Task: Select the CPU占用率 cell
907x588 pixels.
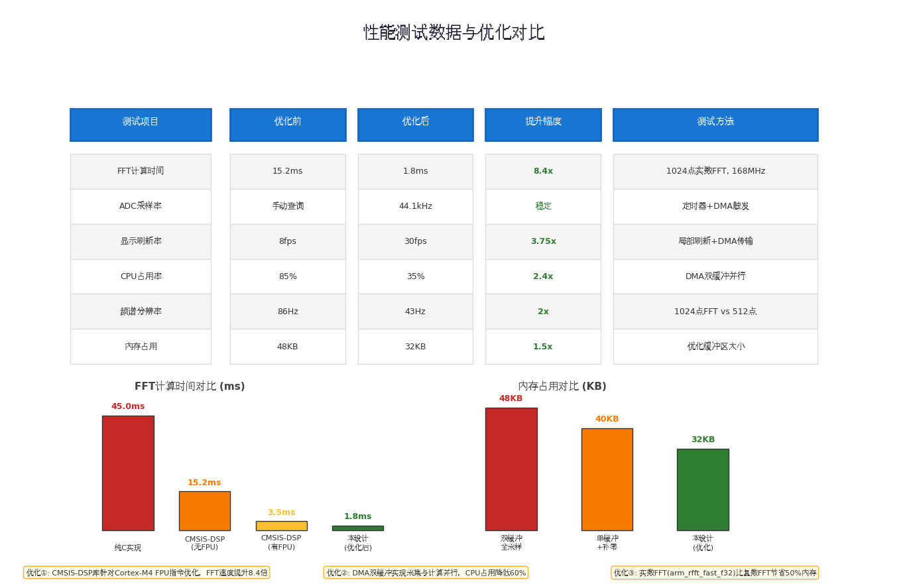Action: click(x=141, y=276)
